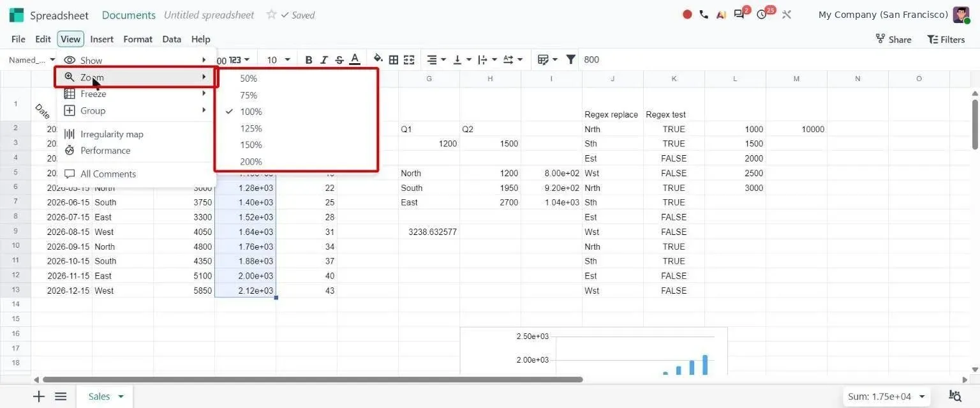Open the font size 10 dropdown

pyautogui.click(x=279, y=60)
